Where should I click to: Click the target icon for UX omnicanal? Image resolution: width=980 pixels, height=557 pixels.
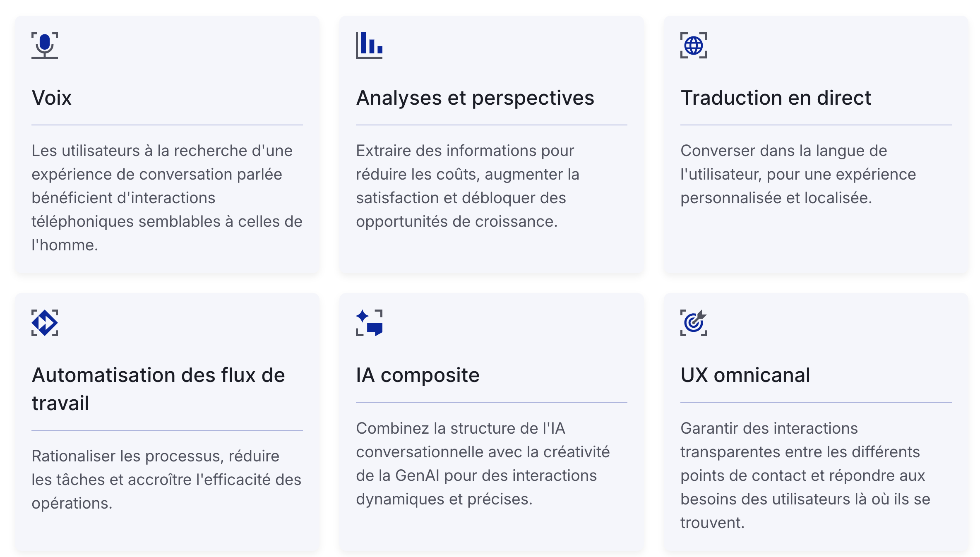[x=694, y=323]
